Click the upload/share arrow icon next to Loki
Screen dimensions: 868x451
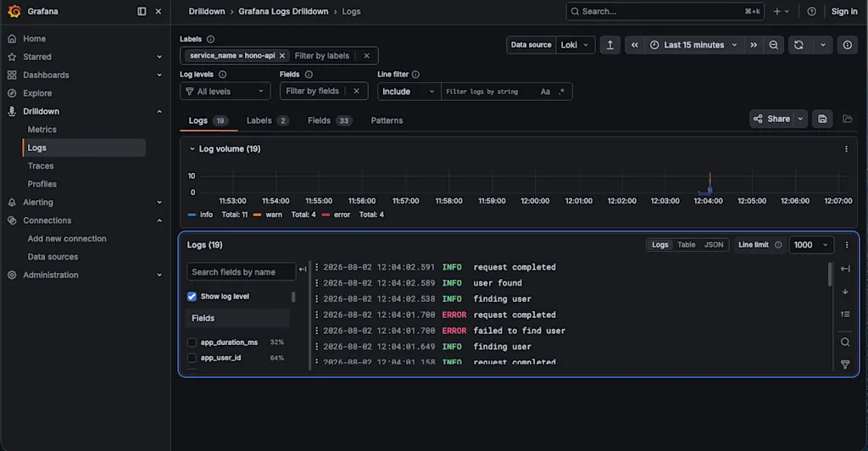pyautogui.click(x=610, y=45)
